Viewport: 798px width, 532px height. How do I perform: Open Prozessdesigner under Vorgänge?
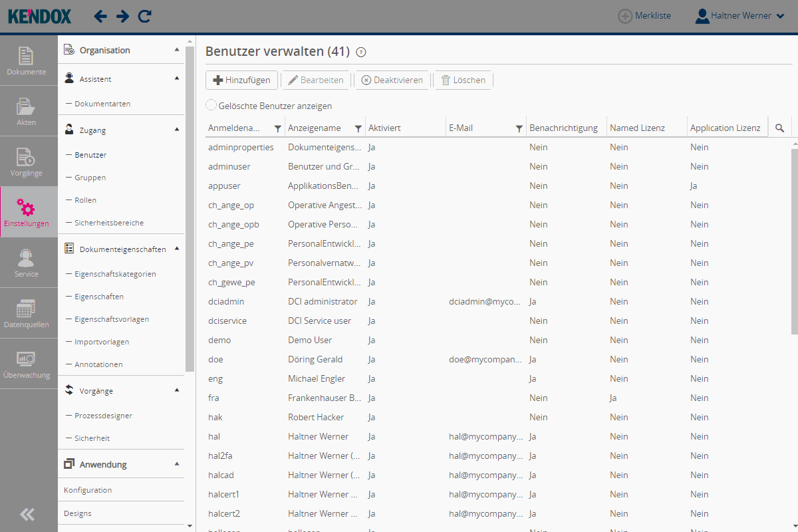point(103,416)
